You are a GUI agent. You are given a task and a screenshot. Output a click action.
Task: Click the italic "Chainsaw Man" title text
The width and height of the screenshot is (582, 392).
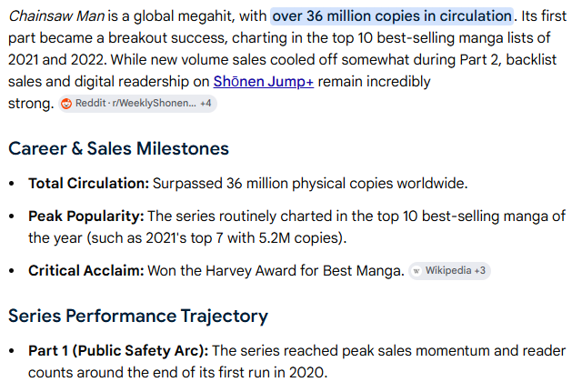[56, 16]
